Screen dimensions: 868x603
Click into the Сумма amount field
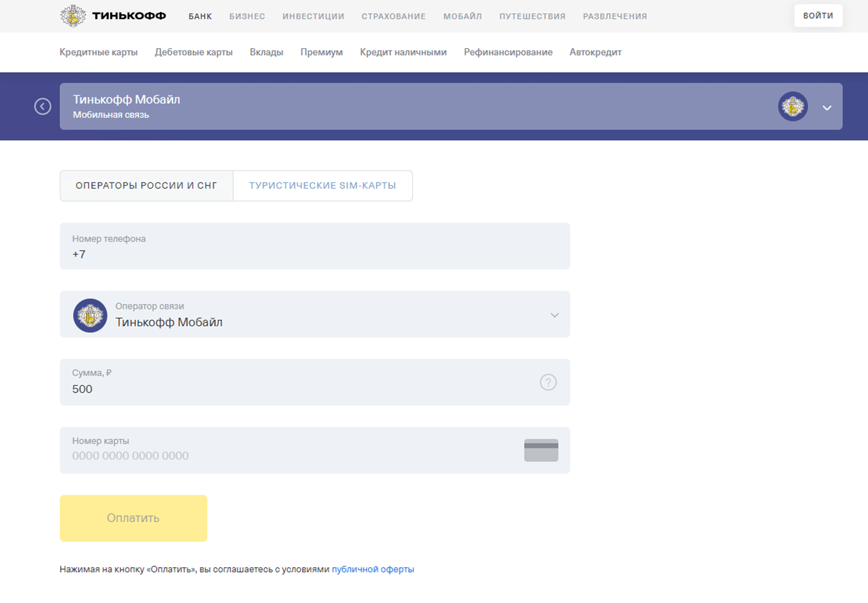(x=315, y=382)
